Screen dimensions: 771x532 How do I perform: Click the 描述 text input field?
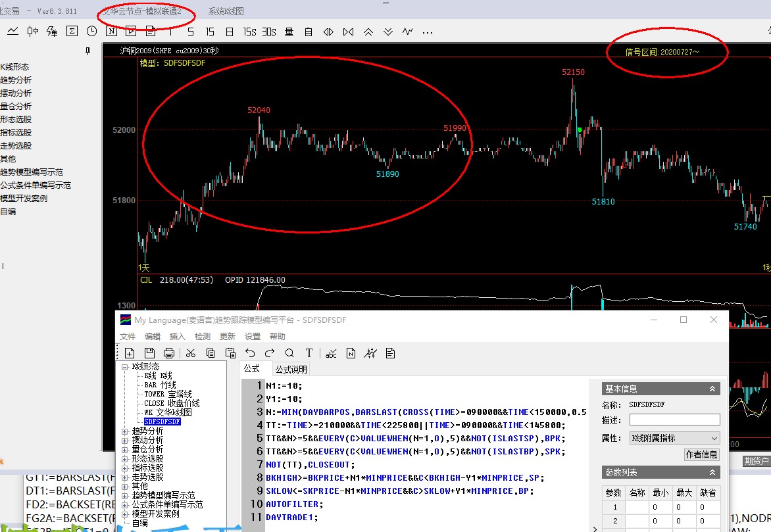tap(674, 420)
